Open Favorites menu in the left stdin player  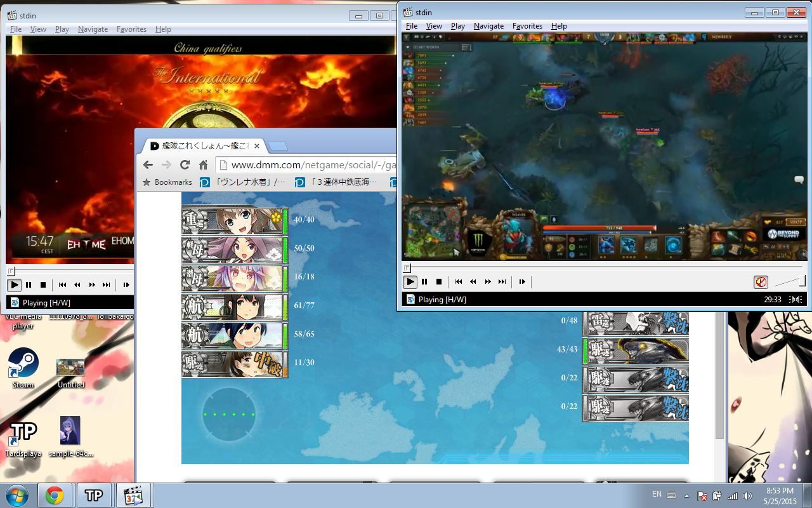pyautogui.click(x=131, y=29)
